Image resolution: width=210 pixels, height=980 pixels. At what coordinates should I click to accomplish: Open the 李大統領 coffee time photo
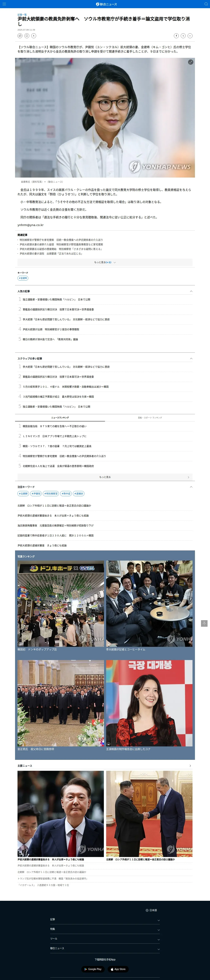click(x=149, y=603)
